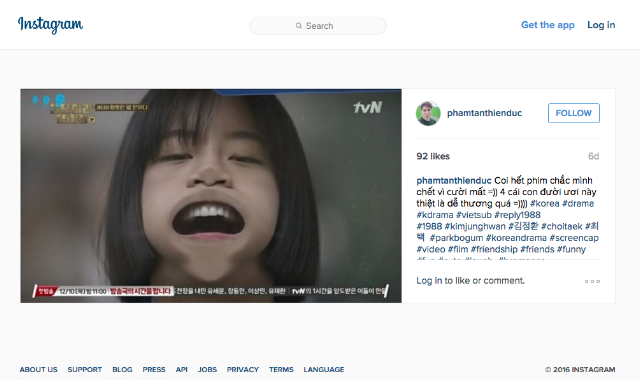Open TERMS footer link

click(281, 369)
